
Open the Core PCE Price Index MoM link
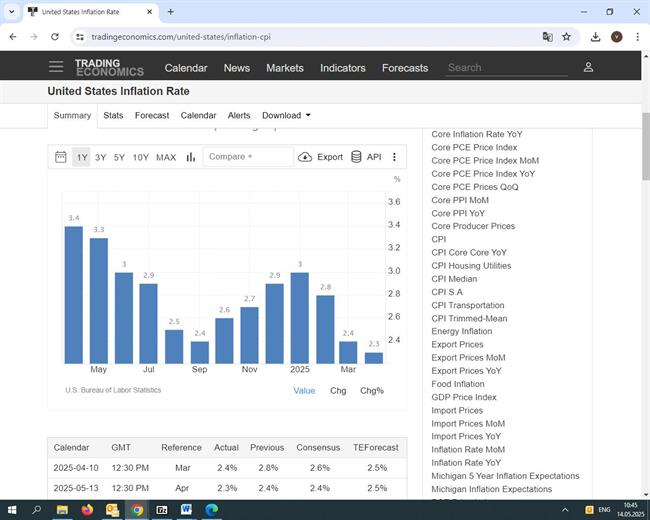pos(485,160)
